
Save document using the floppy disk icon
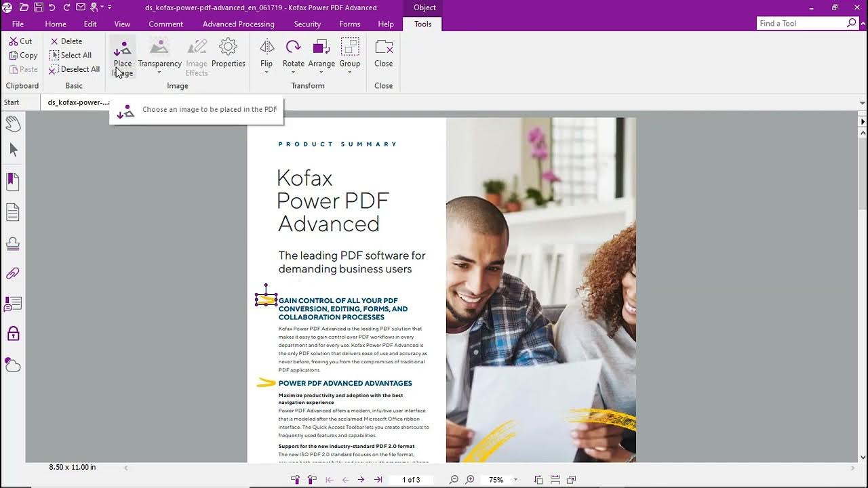coord(38,7)
